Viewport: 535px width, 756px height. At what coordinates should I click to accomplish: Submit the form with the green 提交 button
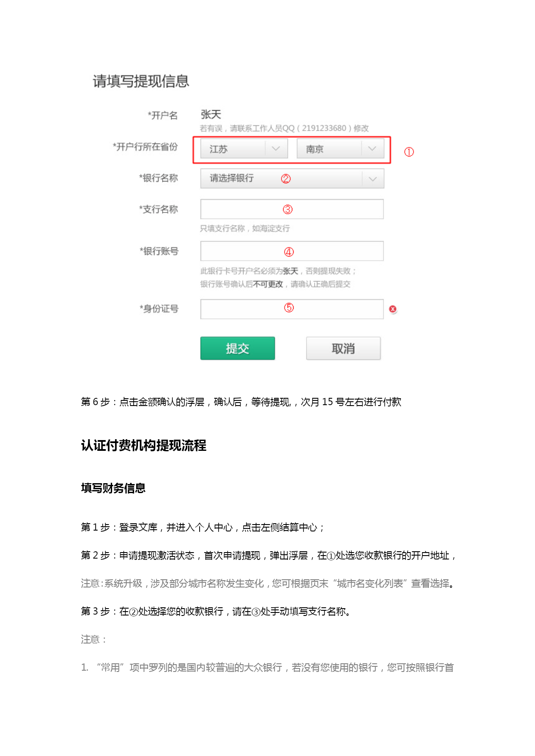[x=238, y=348]
